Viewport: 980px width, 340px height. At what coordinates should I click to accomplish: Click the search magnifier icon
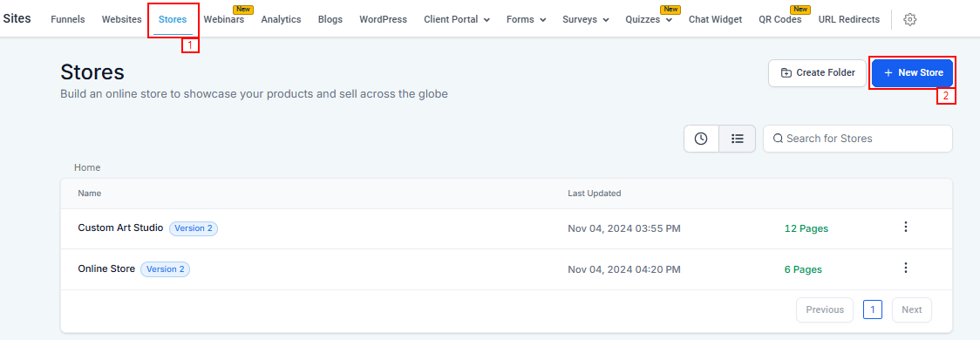click(x=778, y=139)
